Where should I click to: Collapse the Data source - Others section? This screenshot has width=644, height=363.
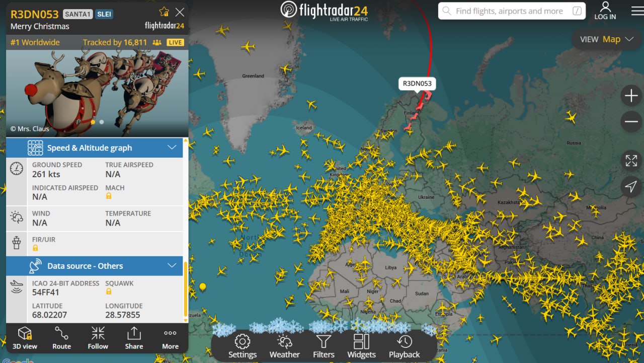(172, 265)
